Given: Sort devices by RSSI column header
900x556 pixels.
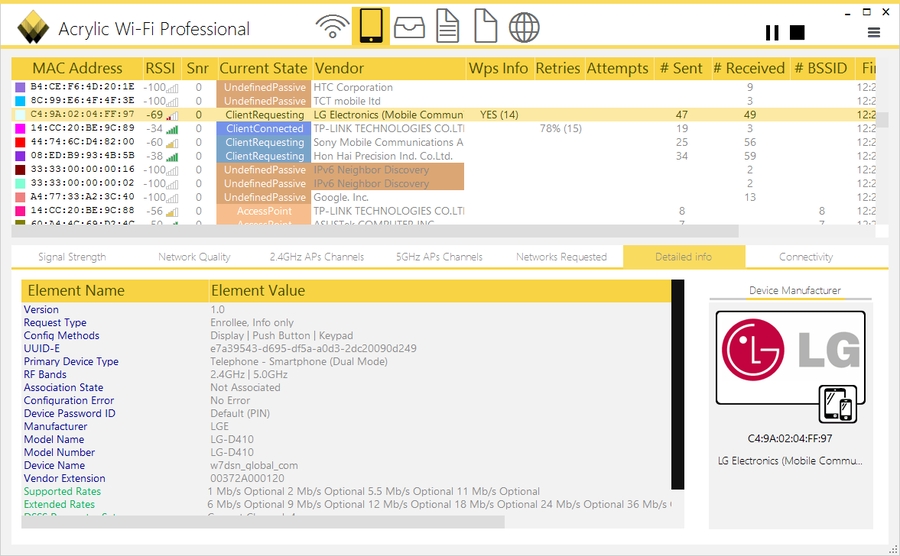Looking at the screenshot, I should point(160,68).
